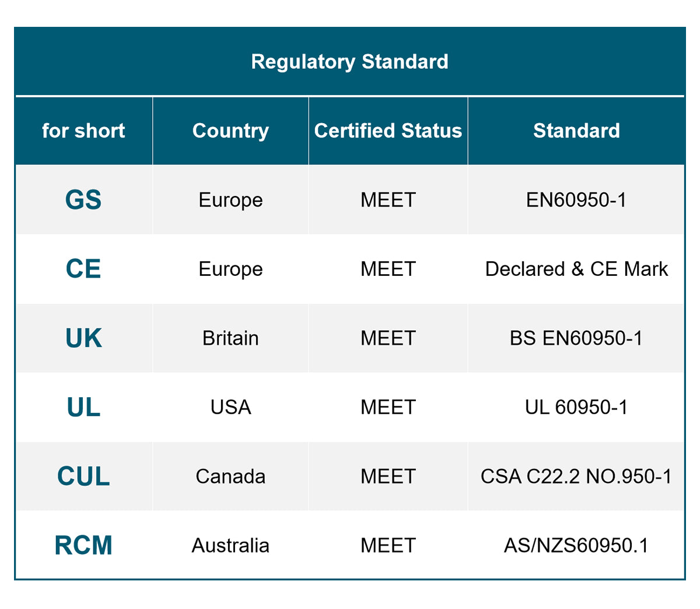Select the UK abbreviation cell

[83, 338]
